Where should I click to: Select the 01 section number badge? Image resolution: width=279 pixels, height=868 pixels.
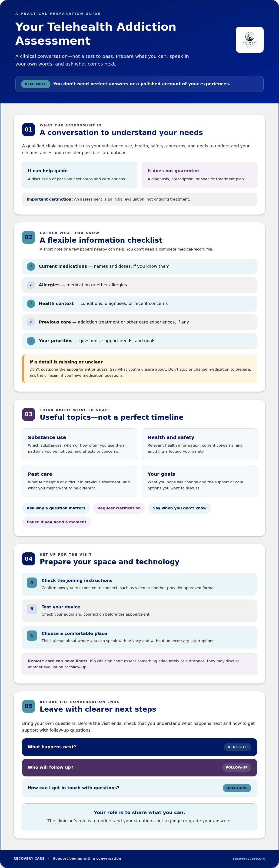click(x=29, y=130)
